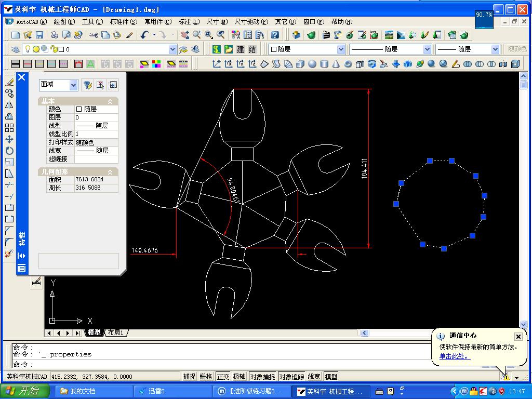Click the 开始 Start button
The height and width of the screenshot is (399, 532).
(x=24, y=391)
